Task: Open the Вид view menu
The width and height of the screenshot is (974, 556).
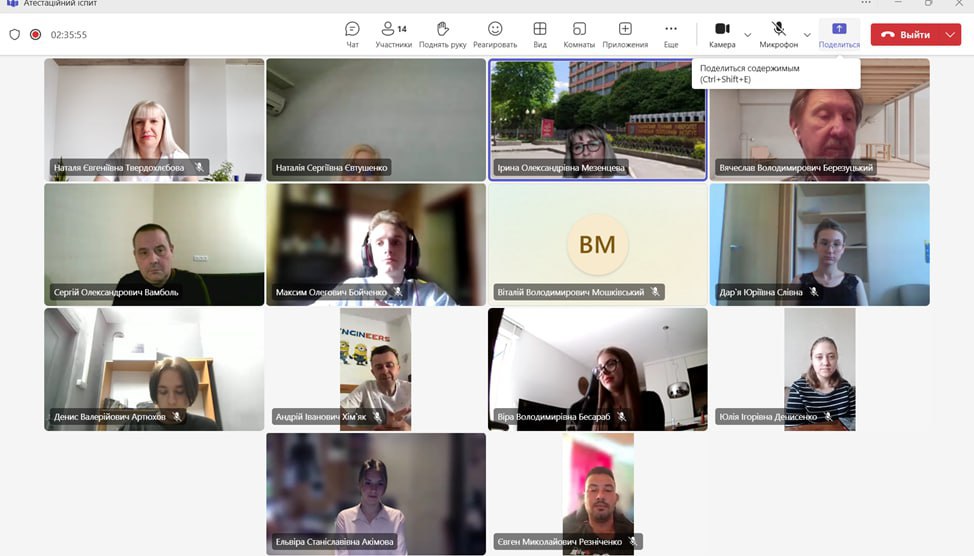Action: (x=540, y=34)
